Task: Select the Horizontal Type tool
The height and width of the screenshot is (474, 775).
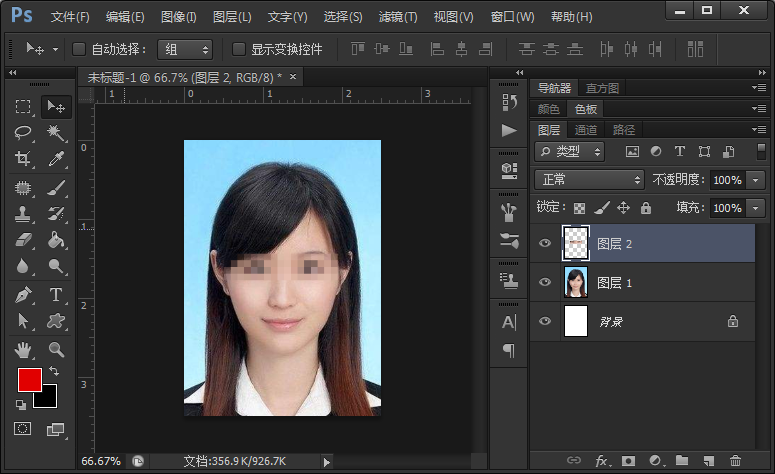Action: pos(56,295)
